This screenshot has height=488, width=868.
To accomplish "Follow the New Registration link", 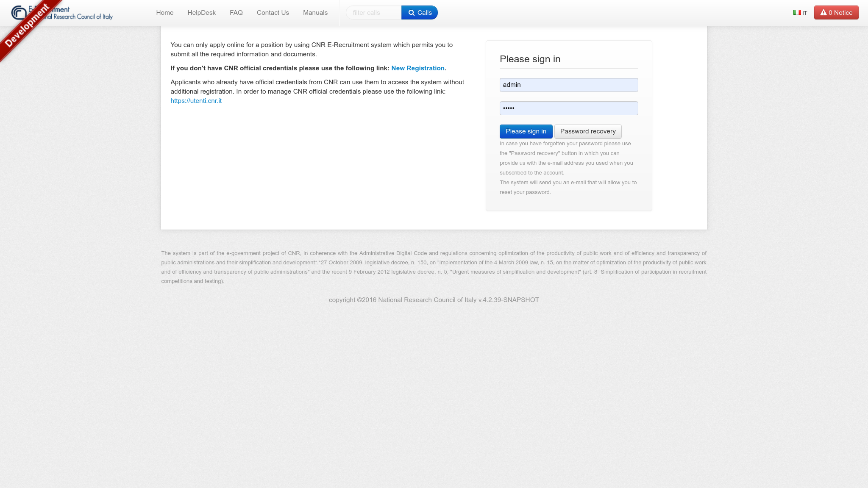I will click(417, 68).
